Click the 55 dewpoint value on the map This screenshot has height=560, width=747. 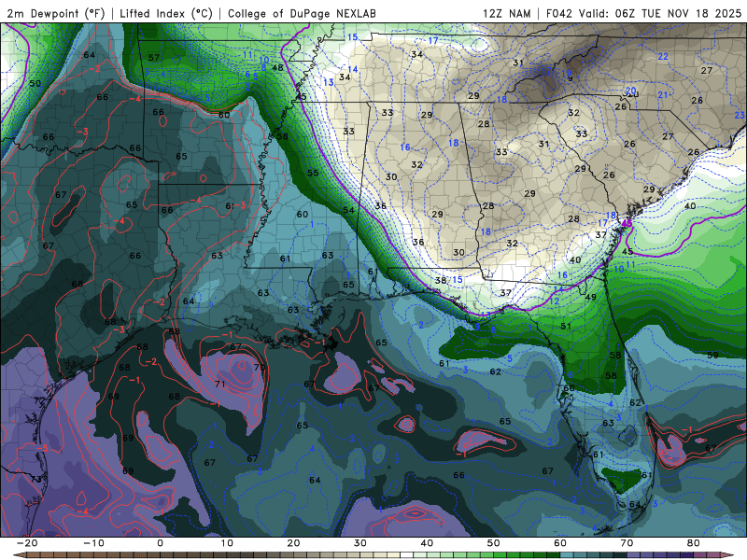click(x=313, y=173)
